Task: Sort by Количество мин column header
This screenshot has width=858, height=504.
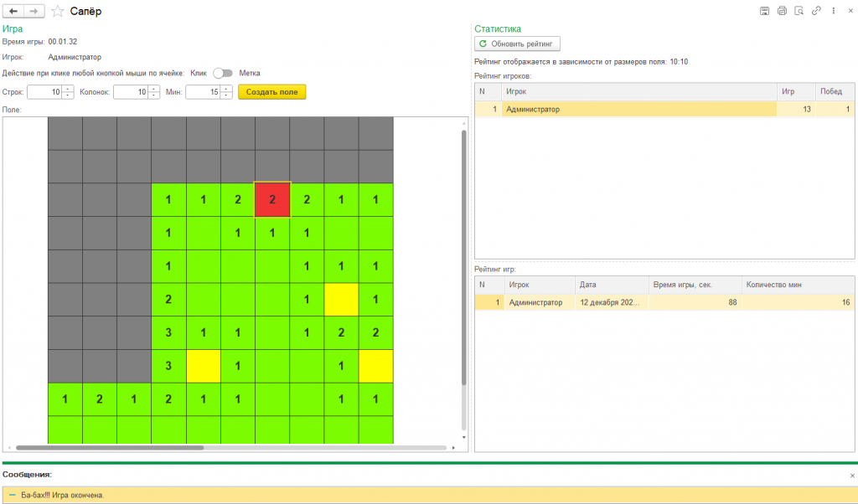Action: (x=798, y=285)
